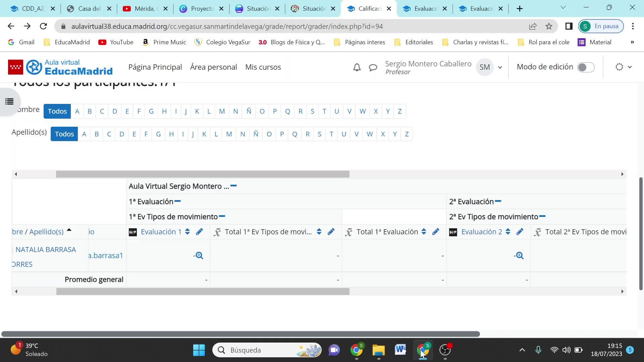The height and width of the screenshot is (362, 644).
Task: Filter first names by letter M
Action: point(222,111)
